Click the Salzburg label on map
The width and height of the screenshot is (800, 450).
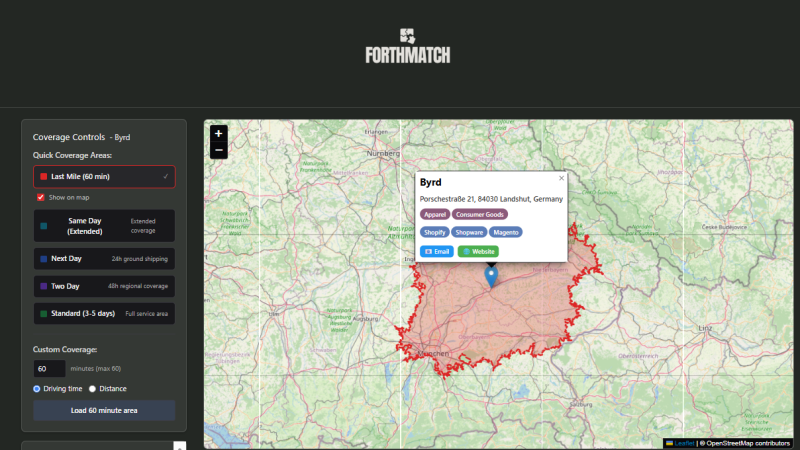tap(581, 404)
